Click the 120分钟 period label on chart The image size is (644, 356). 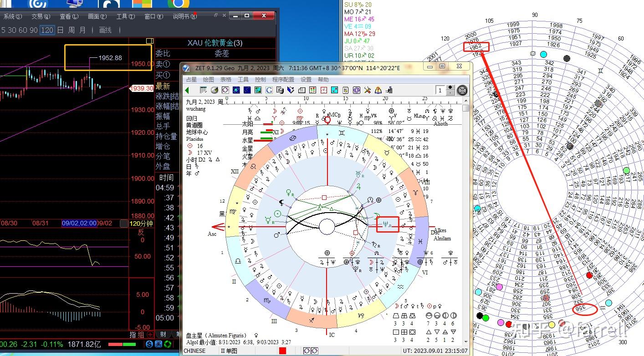(x=141, y=224)
